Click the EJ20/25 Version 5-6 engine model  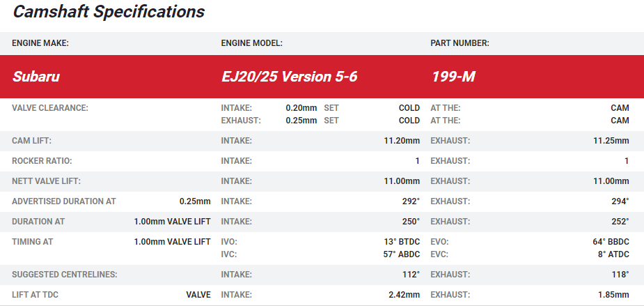(289, 77)
